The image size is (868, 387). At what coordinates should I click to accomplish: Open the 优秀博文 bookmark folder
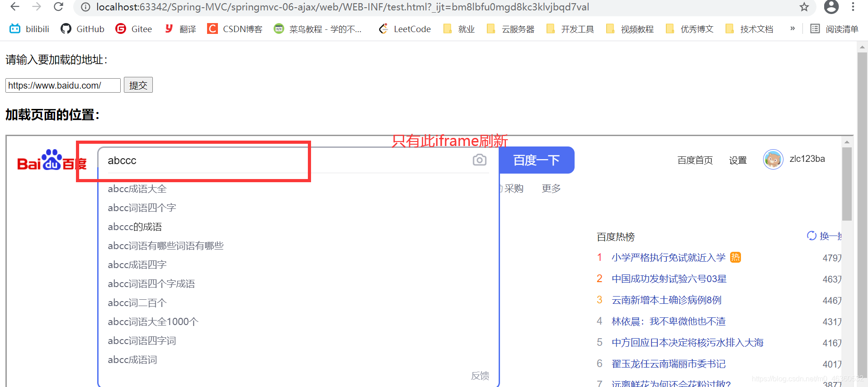(x=689, y=29)
